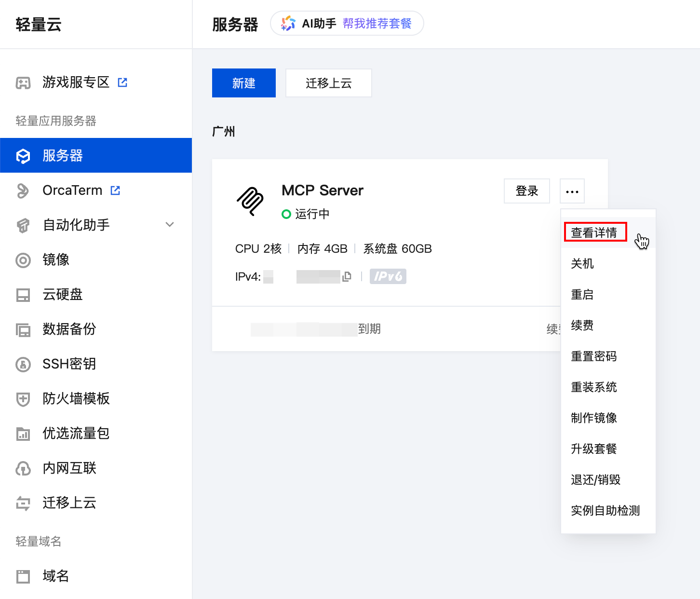Click the 内存 4GB spec text
Screen dimensions: 700x599
(x=323, y=249)
